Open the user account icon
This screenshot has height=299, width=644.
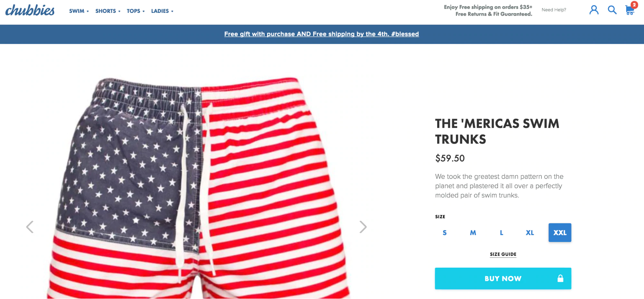(x=594, y=10)
